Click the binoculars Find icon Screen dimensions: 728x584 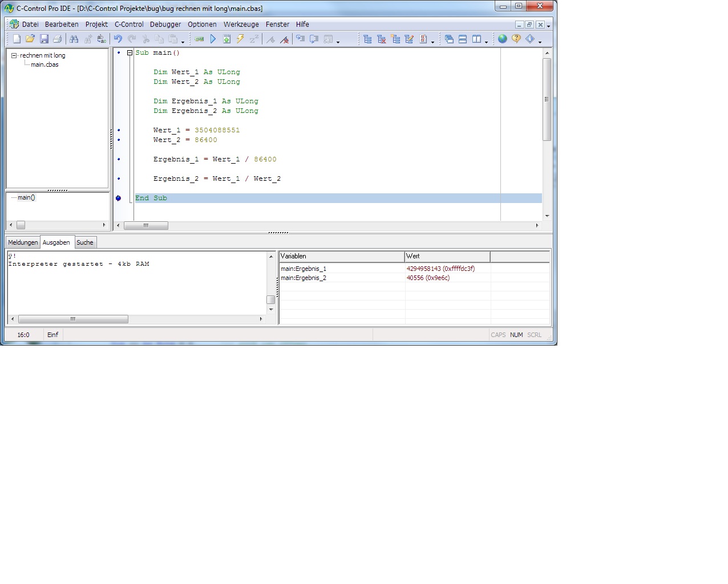coord(74,39)
